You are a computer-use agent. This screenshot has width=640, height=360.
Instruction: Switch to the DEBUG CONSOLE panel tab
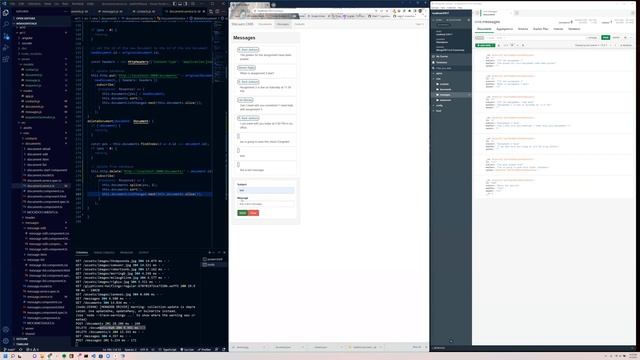point(104,253)
